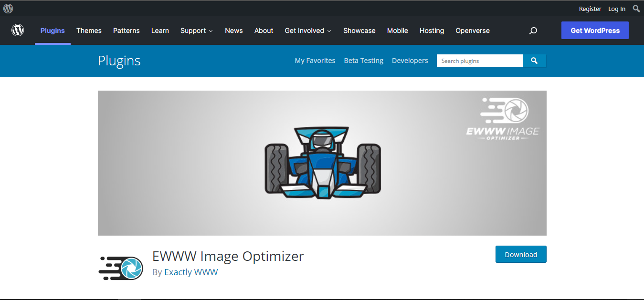The image size is (644, 300).
Task: Open search via admin bar magnifier icon
Action: point(636,9)
